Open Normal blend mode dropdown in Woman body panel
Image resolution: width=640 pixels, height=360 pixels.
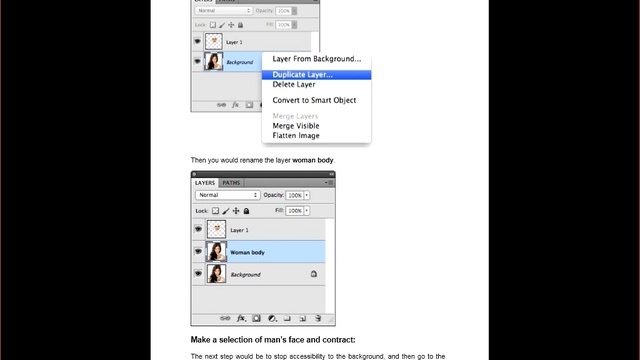(x=227, y=195)
